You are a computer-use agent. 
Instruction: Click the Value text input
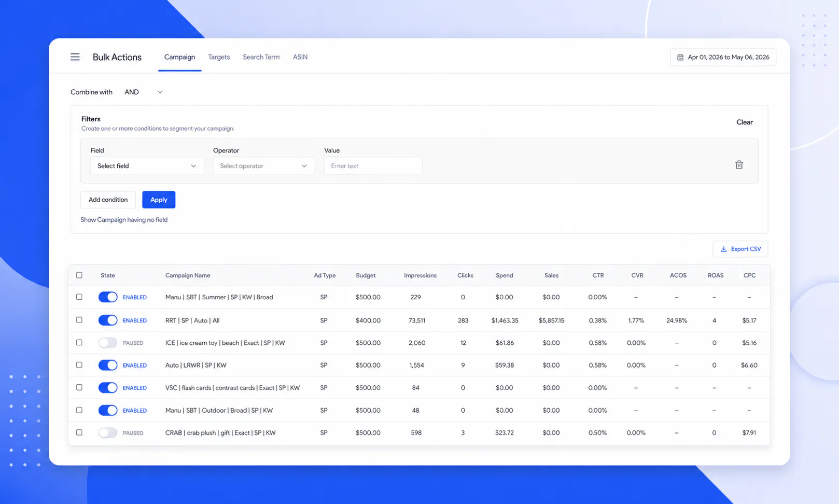[x=373, y=166]
